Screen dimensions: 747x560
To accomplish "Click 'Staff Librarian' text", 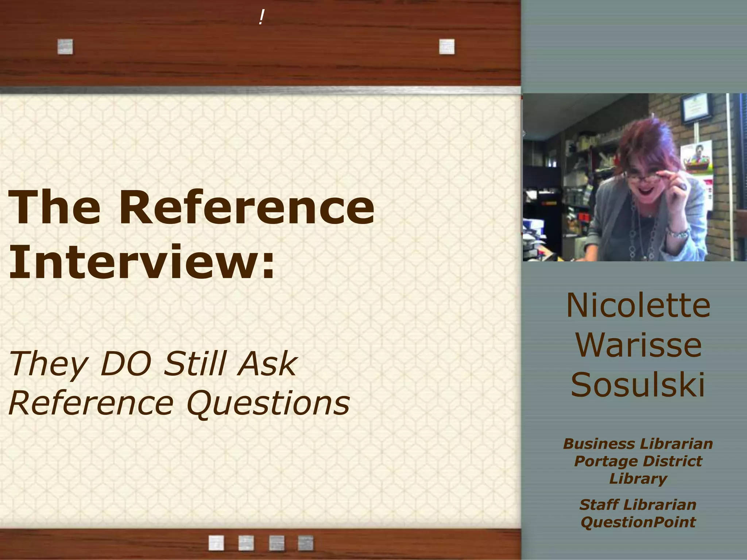I will pos(638,505).
